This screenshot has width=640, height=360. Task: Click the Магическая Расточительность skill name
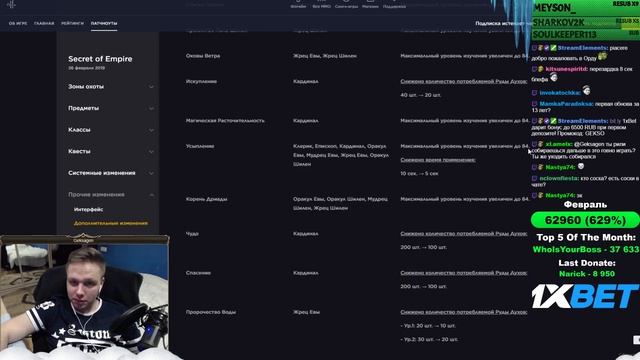(225, 120)
